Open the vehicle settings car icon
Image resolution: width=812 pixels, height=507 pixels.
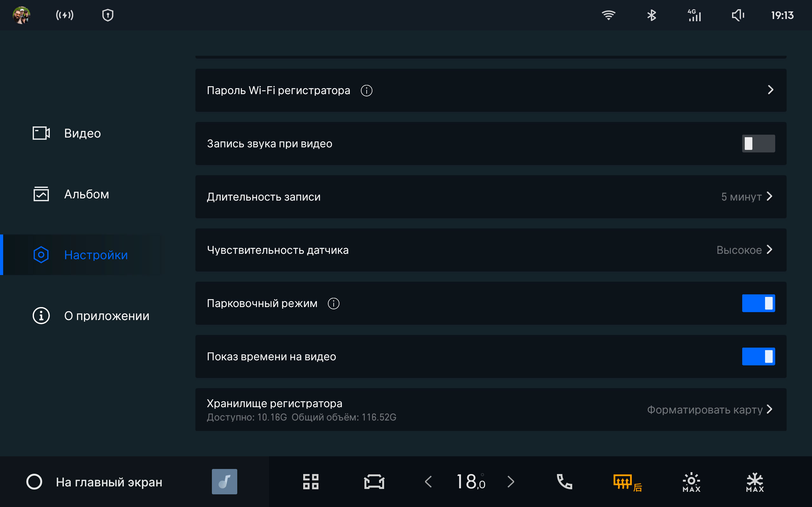[x=374, y=482]
